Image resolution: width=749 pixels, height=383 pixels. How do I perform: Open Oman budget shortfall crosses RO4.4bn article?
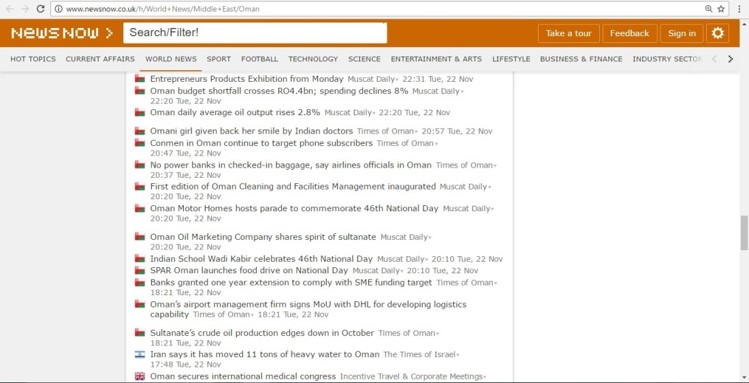279,91
